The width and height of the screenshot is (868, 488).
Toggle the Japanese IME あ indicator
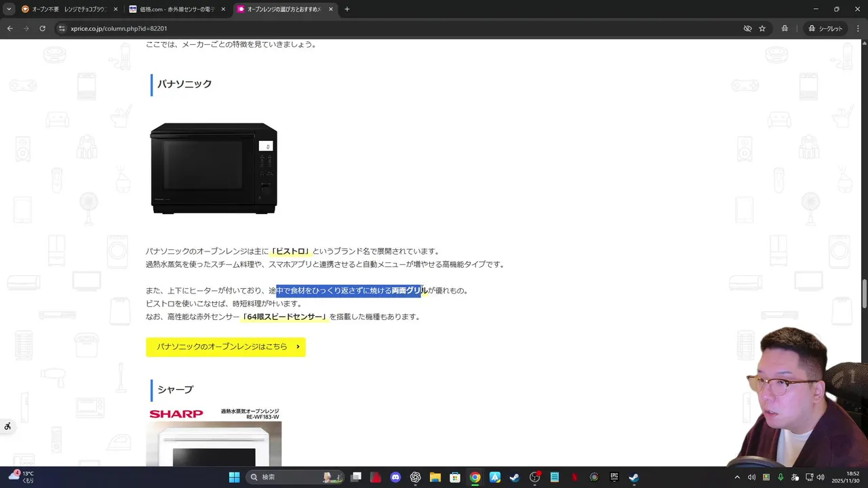[x=795, y=477]
